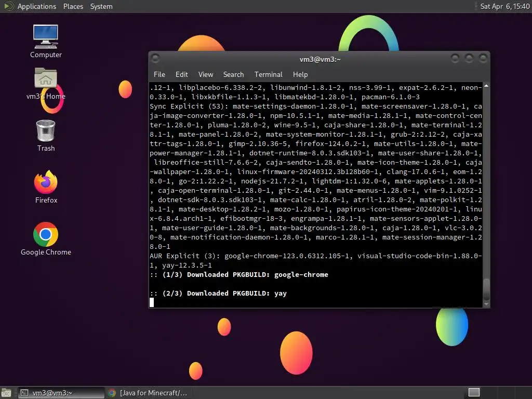Open the terminal View menu

[x=206, y=74]
